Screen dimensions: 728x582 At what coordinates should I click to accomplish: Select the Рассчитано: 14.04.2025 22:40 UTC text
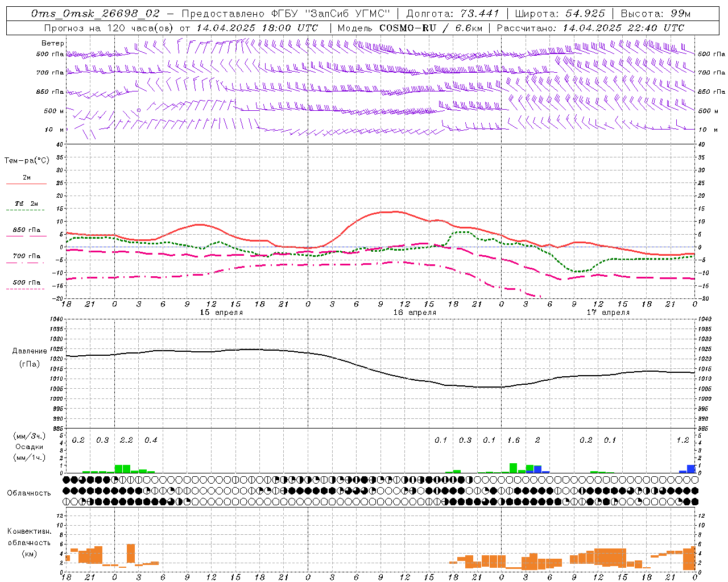590,28
